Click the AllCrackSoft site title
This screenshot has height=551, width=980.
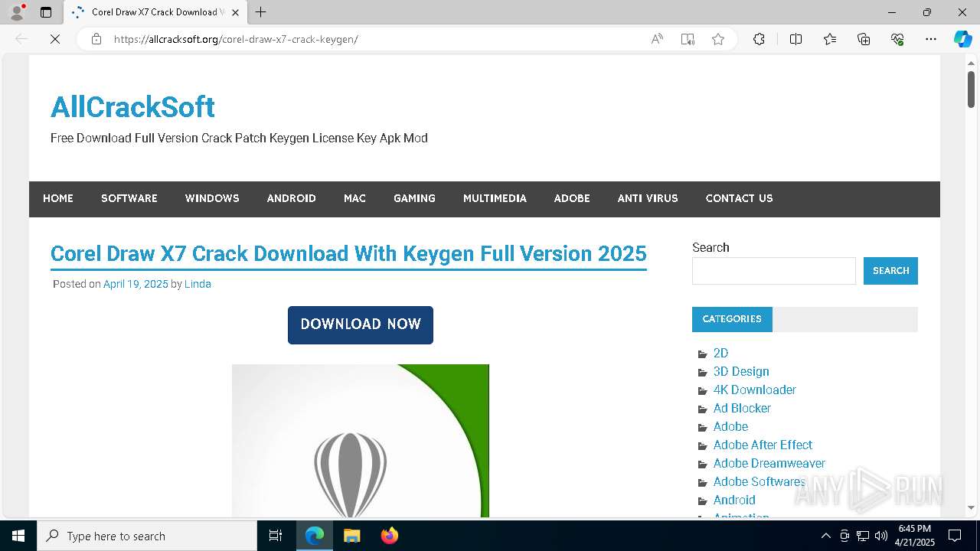(x=132, y=107)
